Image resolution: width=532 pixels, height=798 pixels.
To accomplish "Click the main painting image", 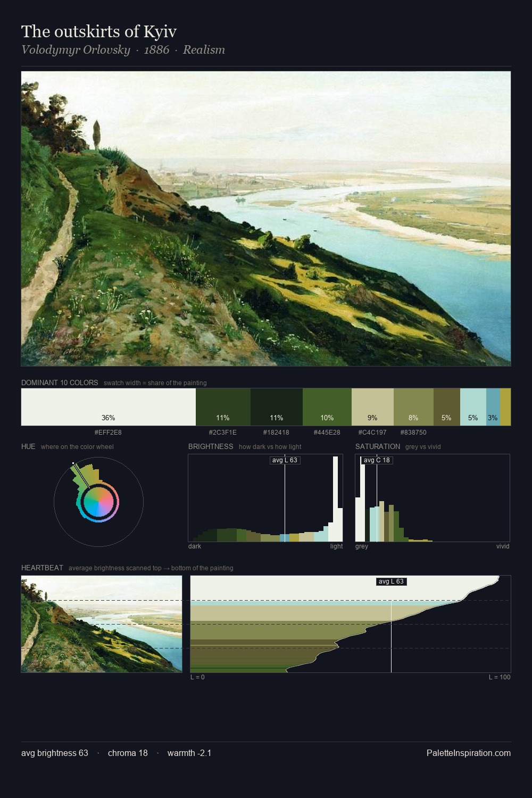I will [266, 219].
